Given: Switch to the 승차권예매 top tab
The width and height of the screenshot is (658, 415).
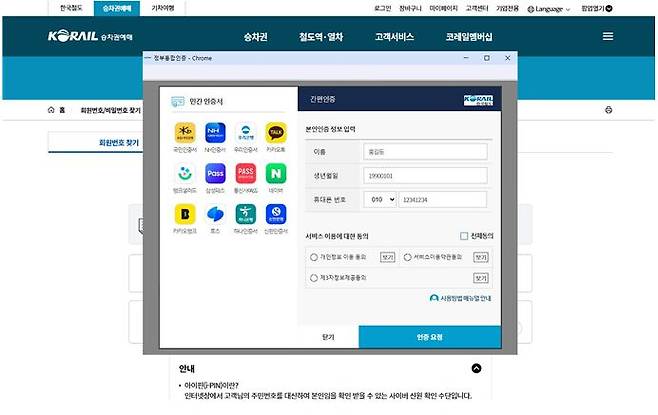Looking at the screenshot, I should (x=117, y=8).
